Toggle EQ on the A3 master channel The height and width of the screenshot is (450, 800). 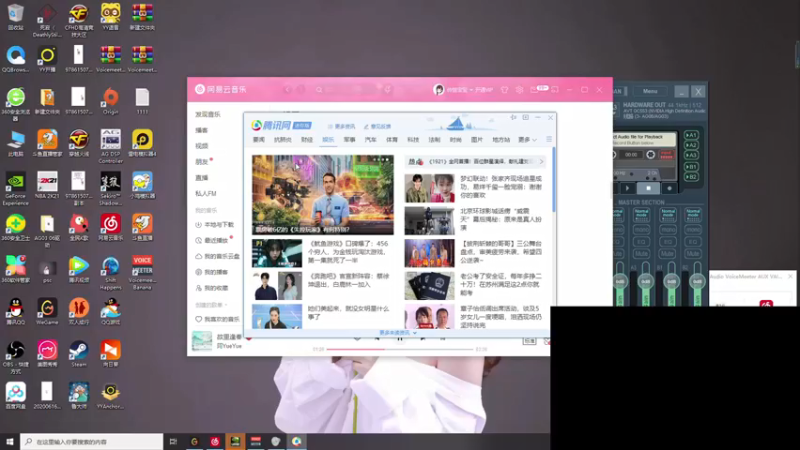pos(642,242)
